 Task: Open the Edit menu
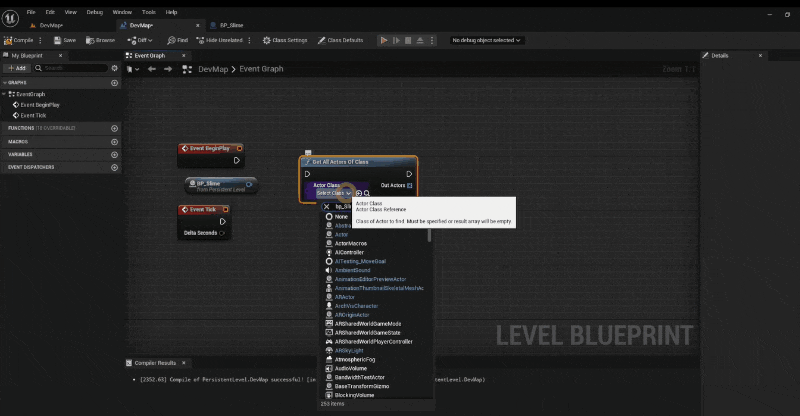coord(50,12)
